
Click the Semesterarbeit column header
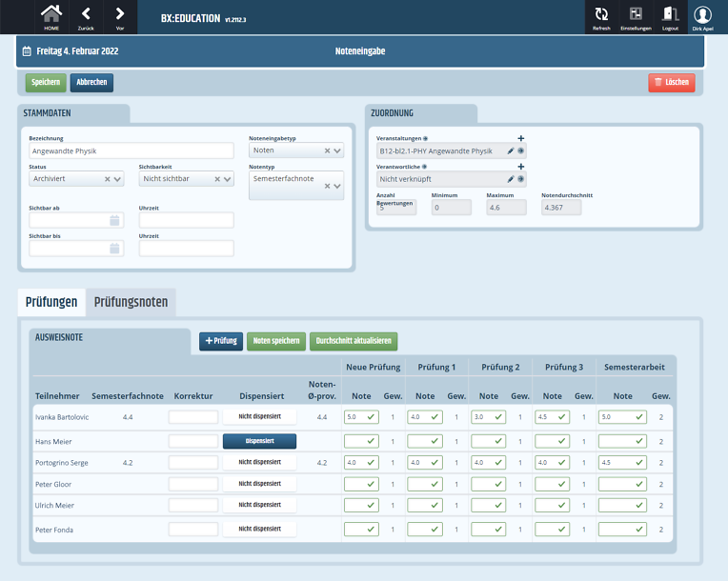[x=635, y=367]
